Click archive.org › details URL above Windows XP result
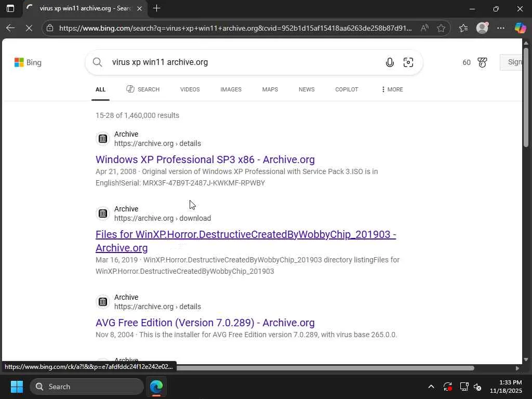The image size is (532, 399). [157, 143]
